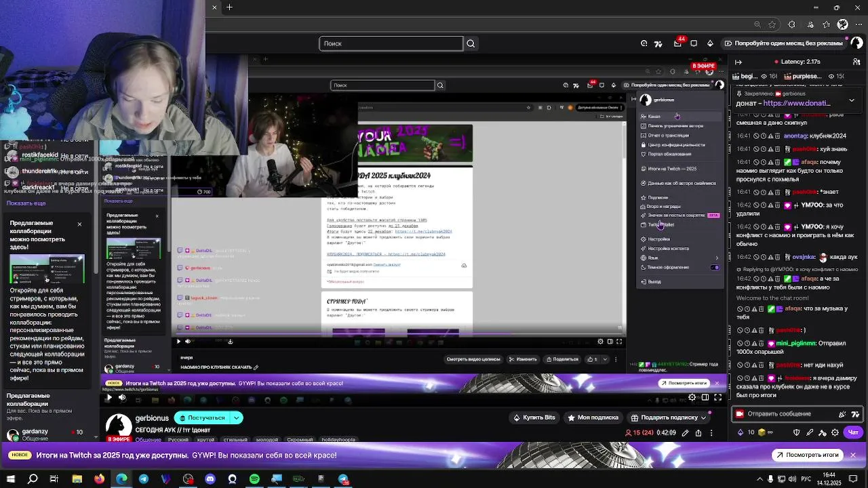
Task: Open the collaboration preview thumbnail in sidebar
Action: tap(47, 270)
